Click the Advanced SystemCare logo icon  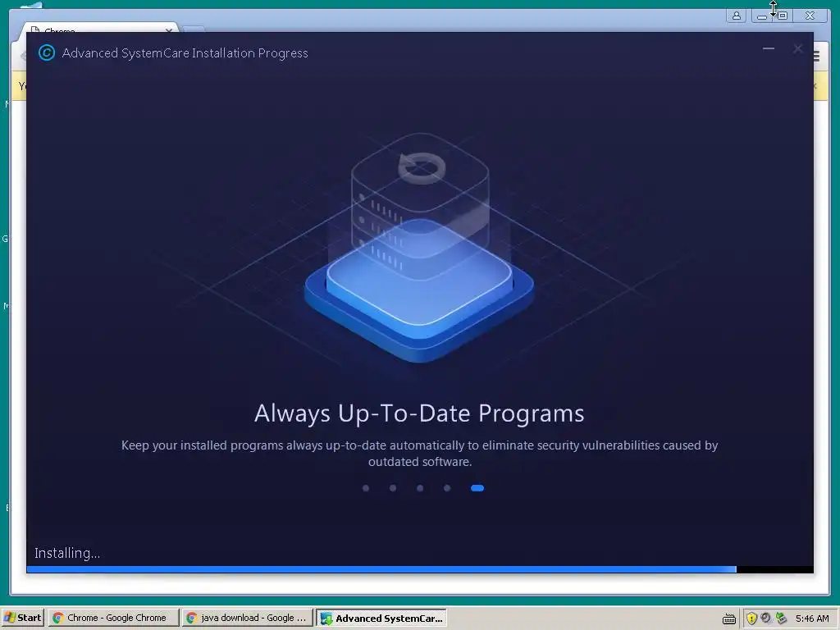click(x=47, y=52)
